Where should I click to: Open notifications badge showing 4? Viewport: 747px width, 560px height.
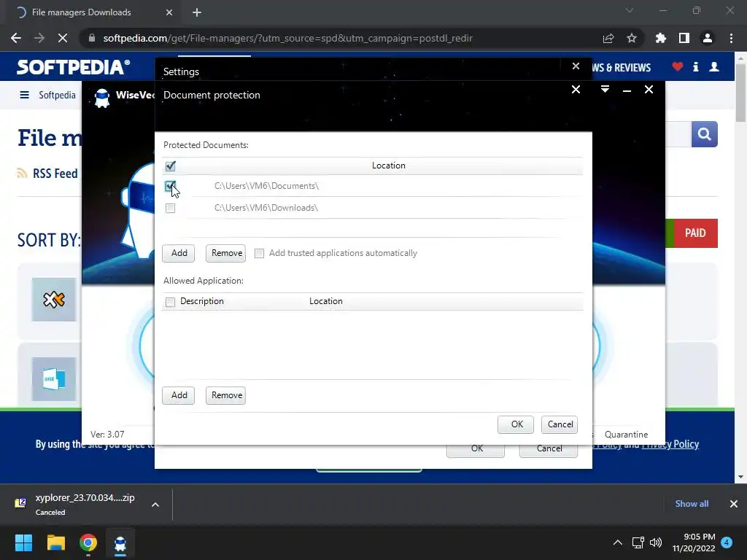click(x=727, y=542)
